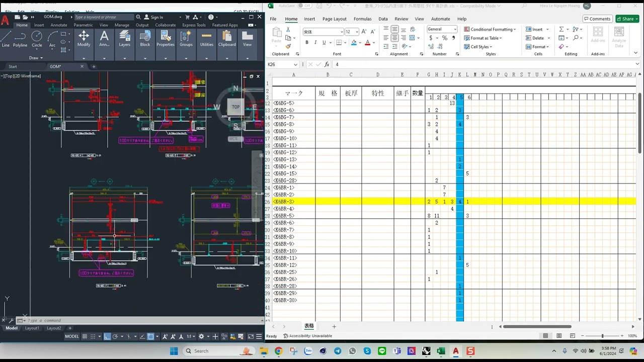Open the Name Box dropdown showing K26
The height and width of the screenshot is (362, 644).
(296, 64)
